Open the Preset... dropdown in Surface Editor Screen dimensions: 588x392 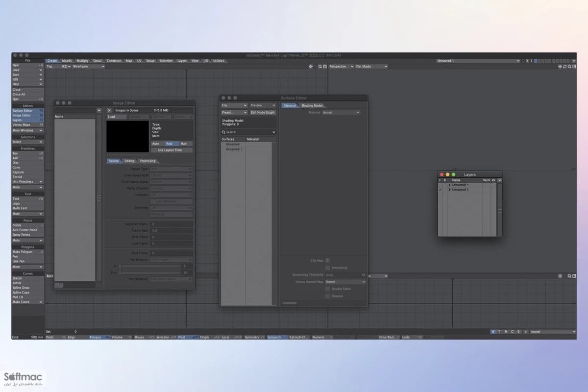(234, 112)
